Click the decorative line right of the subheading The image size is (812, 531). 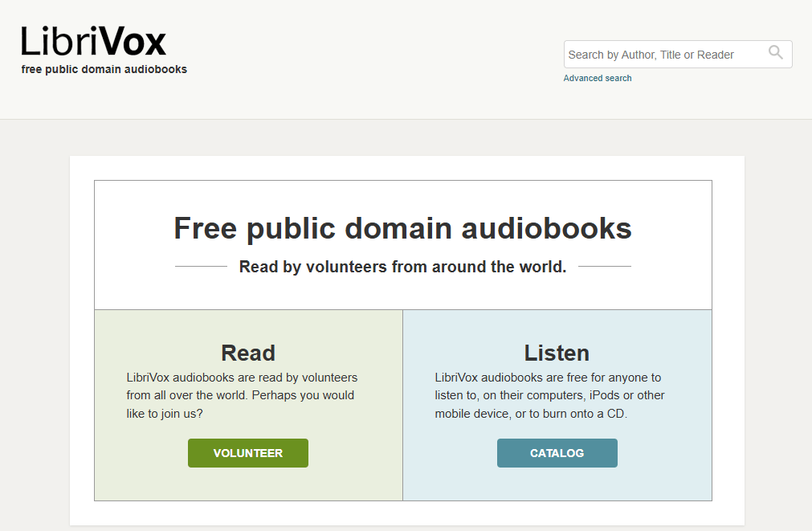coord(605,267)
